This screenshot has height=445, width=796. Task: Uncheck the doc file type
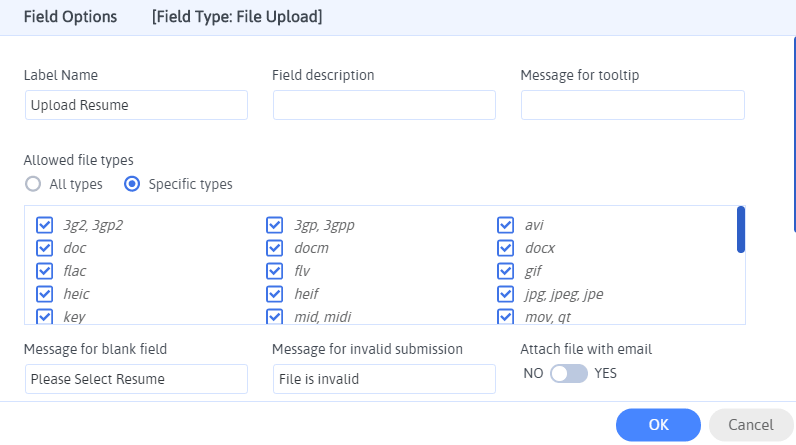coord(45,248)
